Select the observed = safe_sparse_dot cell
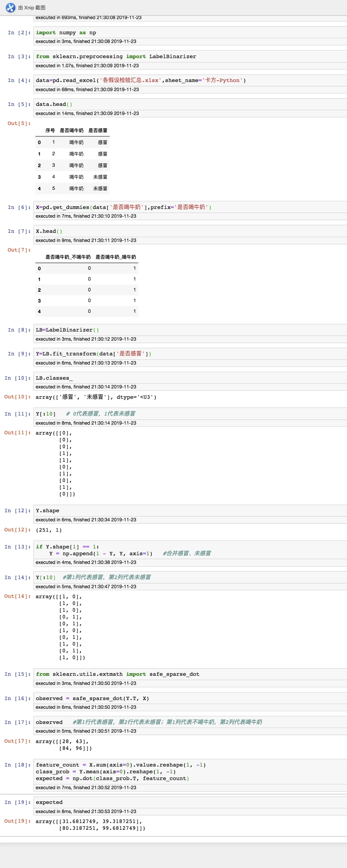 [190, 698]
